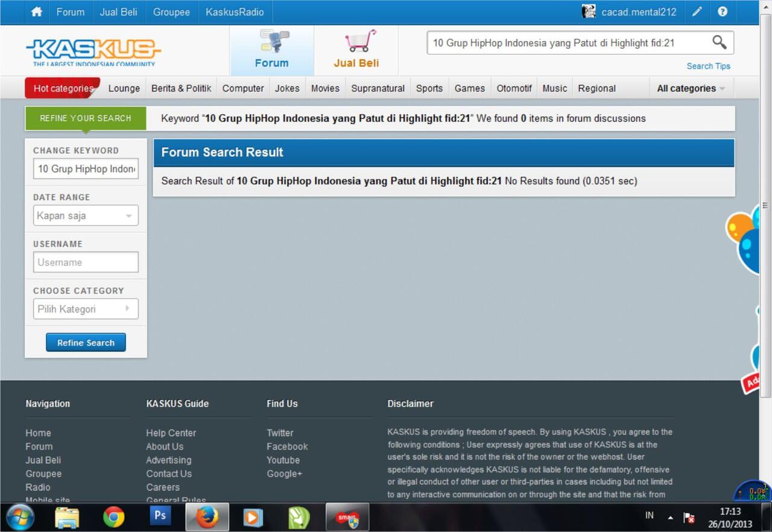
Task: Expand the 'Pilih Kategori' category selector
Action: tap(86, 309)
